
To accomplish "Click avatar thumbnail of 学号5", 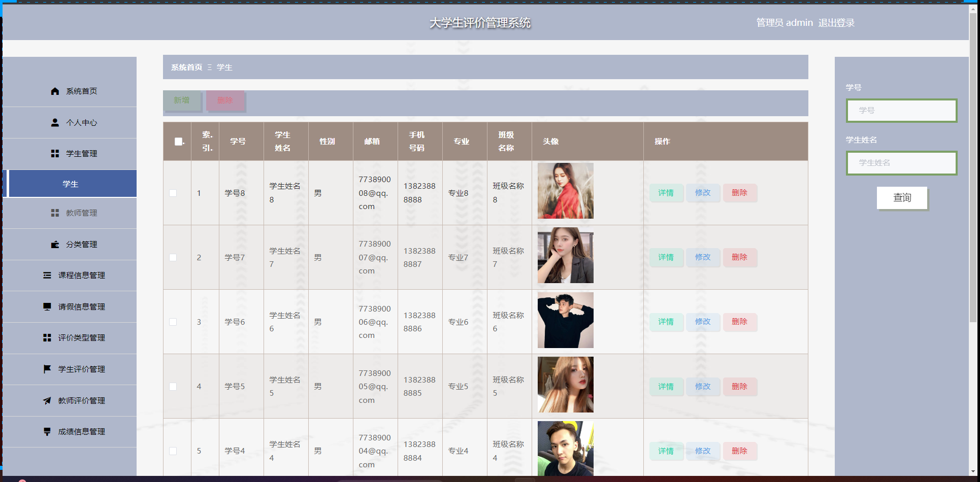I will (566, 385).
